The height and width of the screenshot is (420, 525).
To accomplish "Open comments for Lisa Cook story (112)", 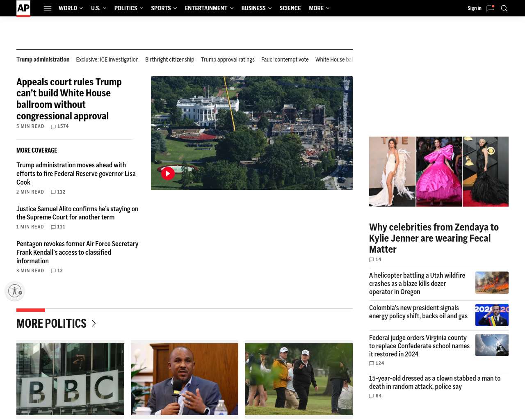I will pos(58,192).
